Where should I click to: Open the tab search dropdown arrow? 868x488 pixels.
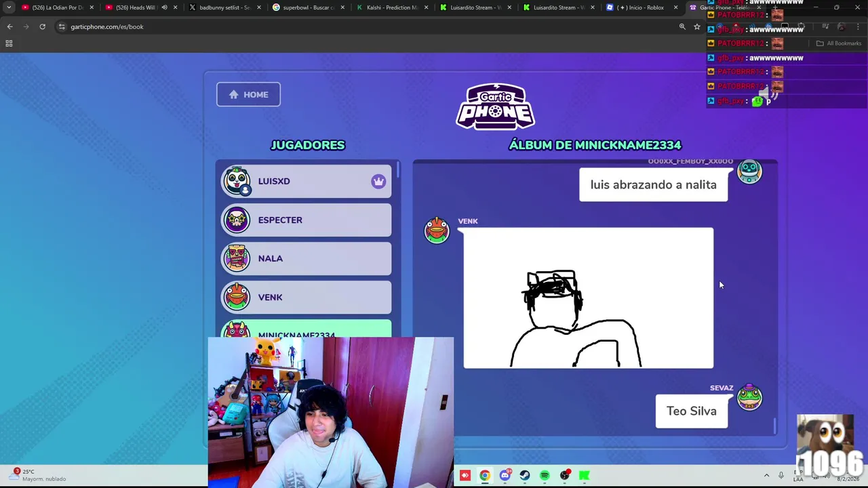9,7
